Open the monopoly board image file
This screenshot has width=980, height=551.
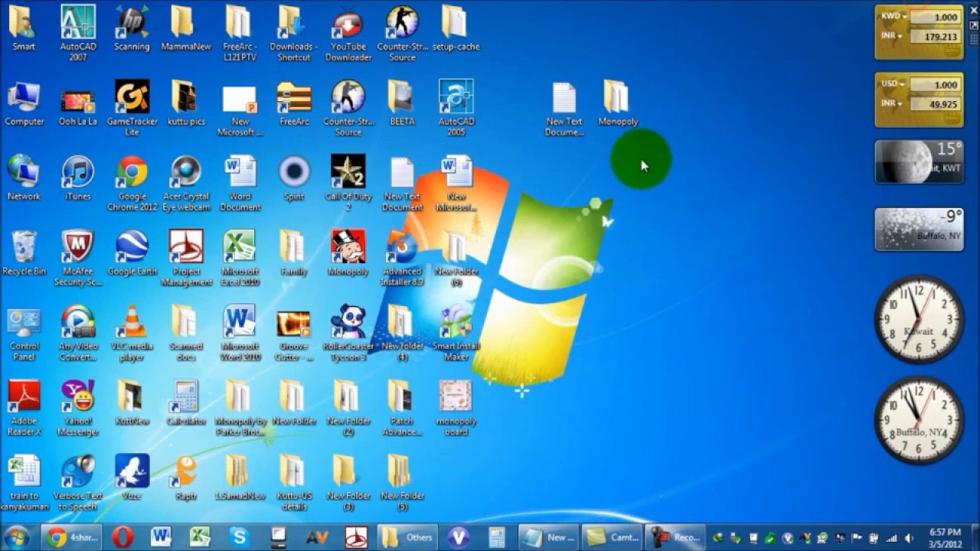[456, 409]
